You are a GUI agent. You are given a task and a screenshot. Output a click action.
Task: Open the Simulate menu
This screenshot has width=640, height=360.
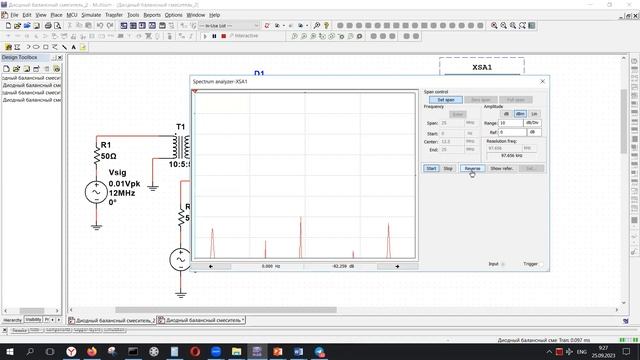(x=91, y=15)
